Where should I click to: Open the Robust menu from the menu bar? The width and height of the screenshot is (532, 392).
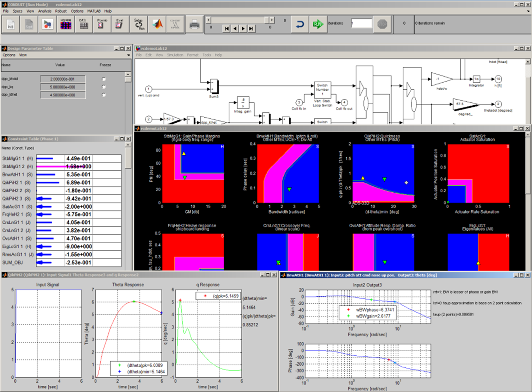[61, 11]
